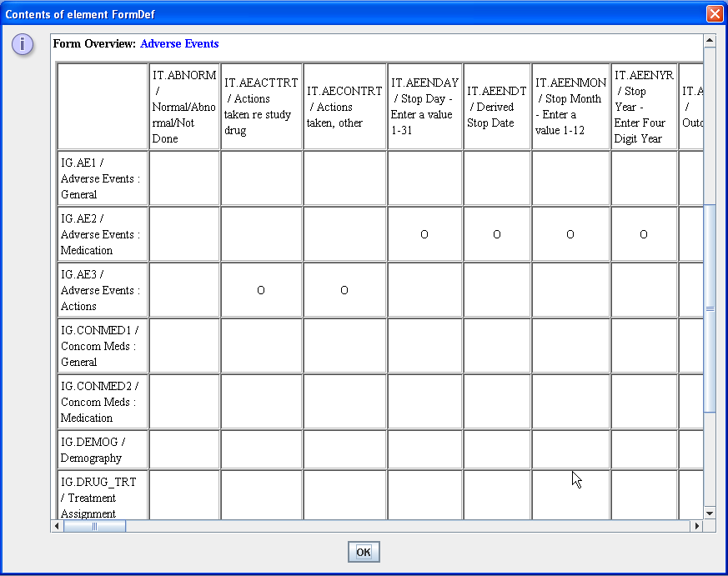The image size is (728, 576).
Task: Click the information icon in dialog
Action: click(23, 45)
